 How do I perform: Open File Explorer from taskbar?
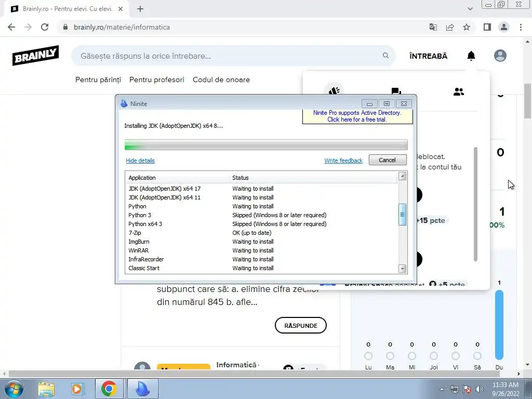click(x=46, y=389)
